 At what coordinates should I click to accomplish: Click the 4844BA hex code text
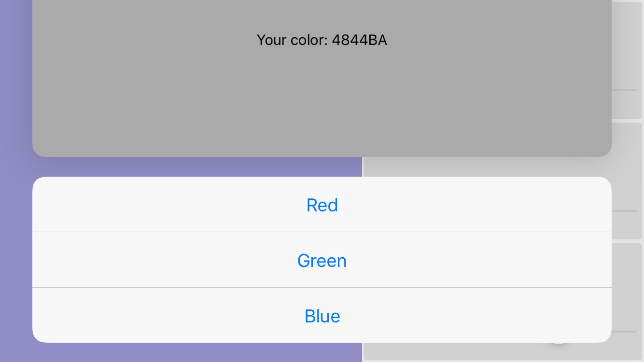coord(360,40)
